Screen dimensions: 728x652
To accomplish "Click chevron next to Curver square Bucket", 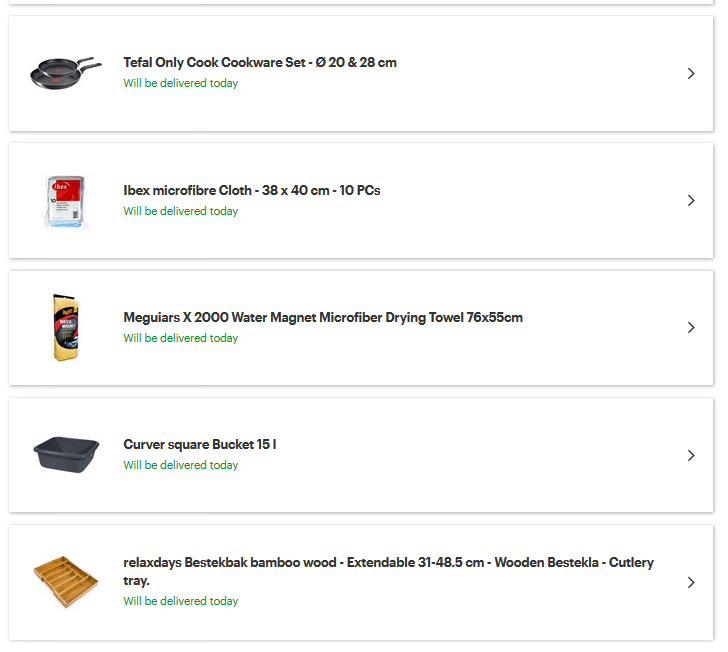I will point(691,455).
